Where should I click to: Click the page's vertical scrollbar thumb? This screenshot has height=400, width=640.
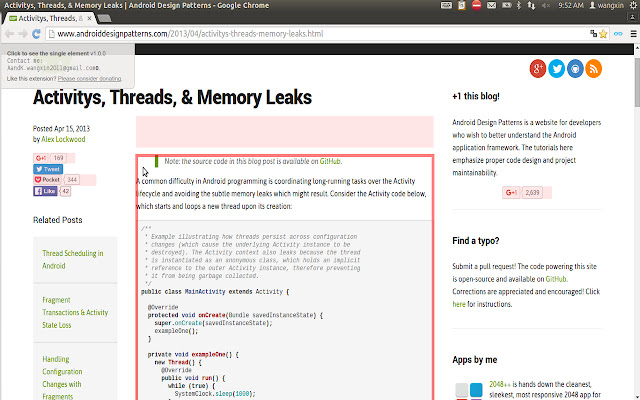click(x=636, y=82)
